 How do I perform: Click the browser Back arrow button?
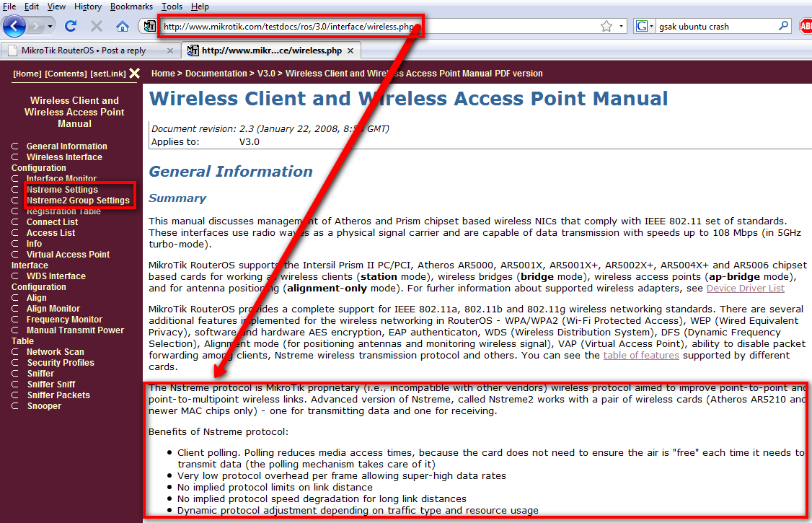(x=14, y=26)
